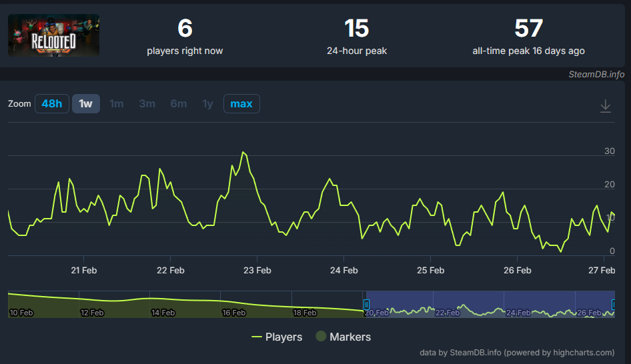Choose the 1m zoom option
631x364 pixels.
pyautogui.click(x=116, y=104)
